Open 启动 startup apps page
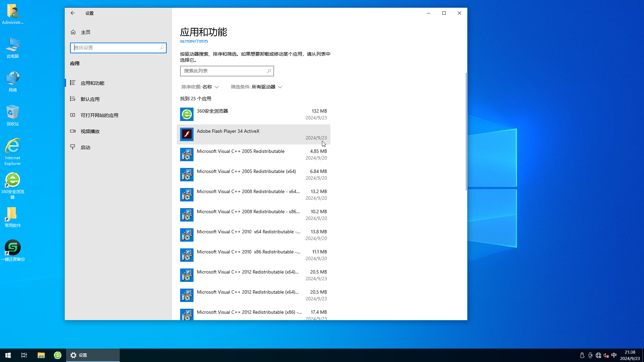The image size is (644, 362). coord(118,147)
